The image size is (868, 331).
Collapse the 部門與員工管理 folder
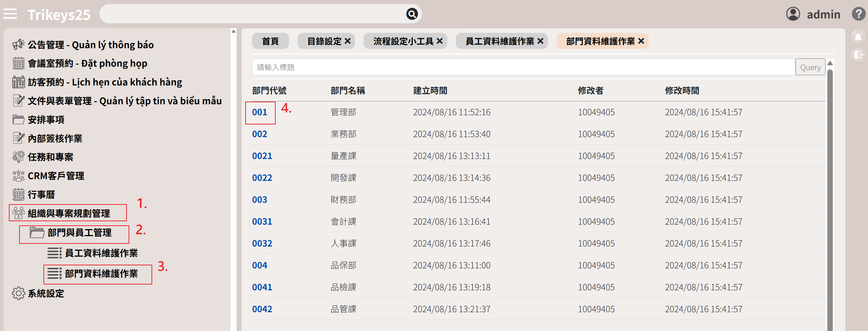point(79,233)
